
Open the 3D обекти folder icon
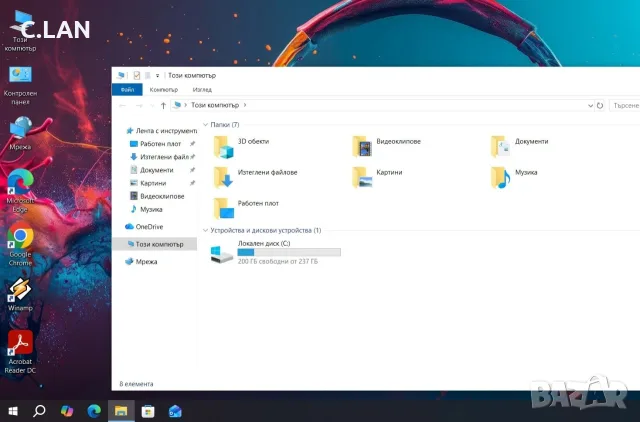[224, 147]
